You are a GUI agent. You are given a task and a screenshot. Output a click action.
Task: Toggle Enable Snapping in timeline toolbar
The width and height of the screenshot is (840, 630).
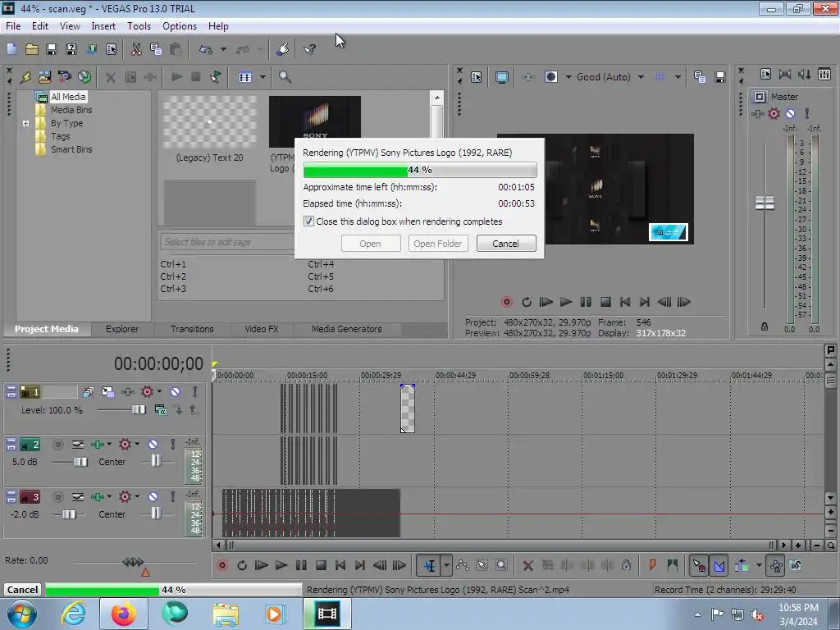pyautogui.click(x=699, y=565)
